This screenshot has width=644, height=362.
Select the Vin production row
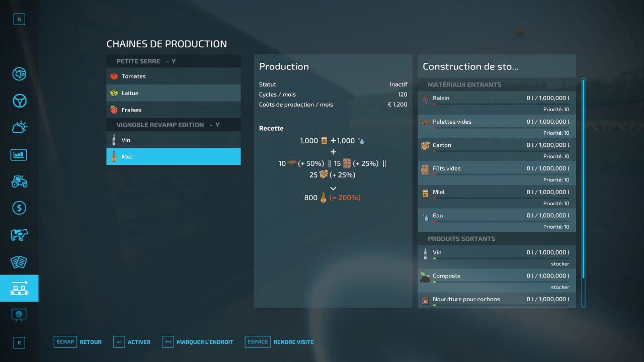pos(174,140)
